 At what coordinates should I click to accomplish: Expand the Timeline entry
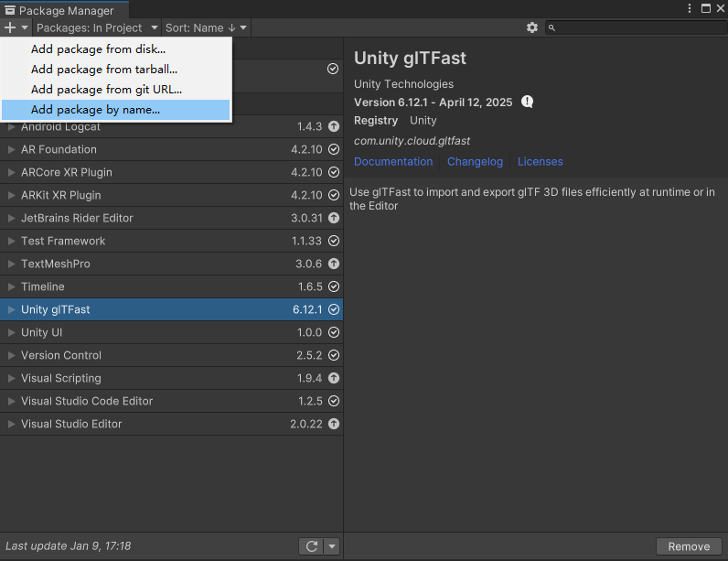(12, 286)
